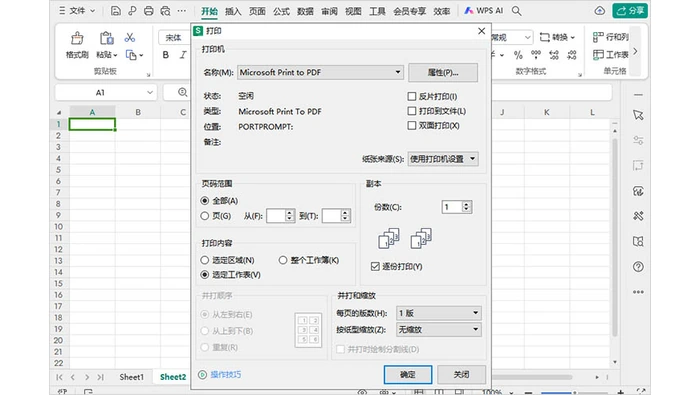Select Entire workbook (整个工作簿) radio button
The height and width of the screenshot is (395, 700).
283,260
